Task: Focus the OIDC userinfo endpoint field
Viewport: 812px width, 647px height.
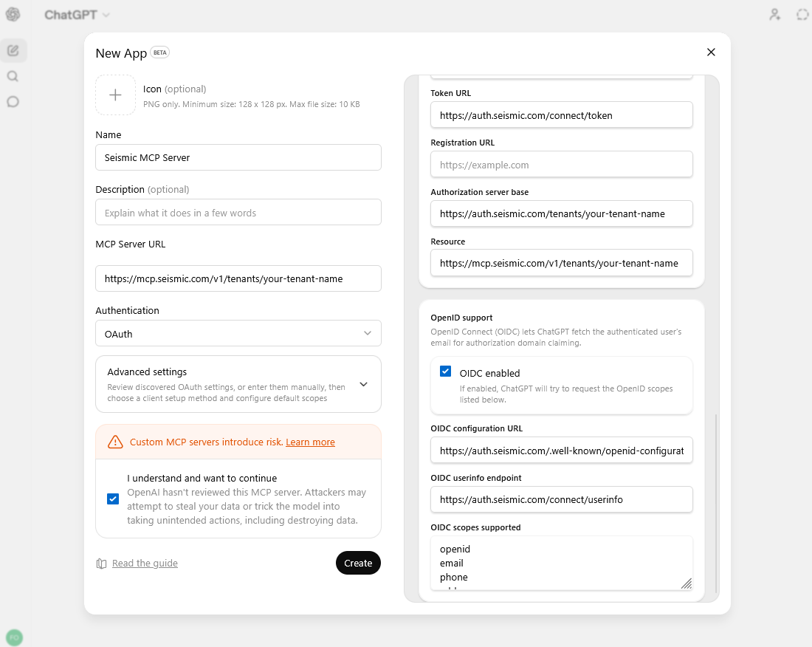Action: (561, 499)
